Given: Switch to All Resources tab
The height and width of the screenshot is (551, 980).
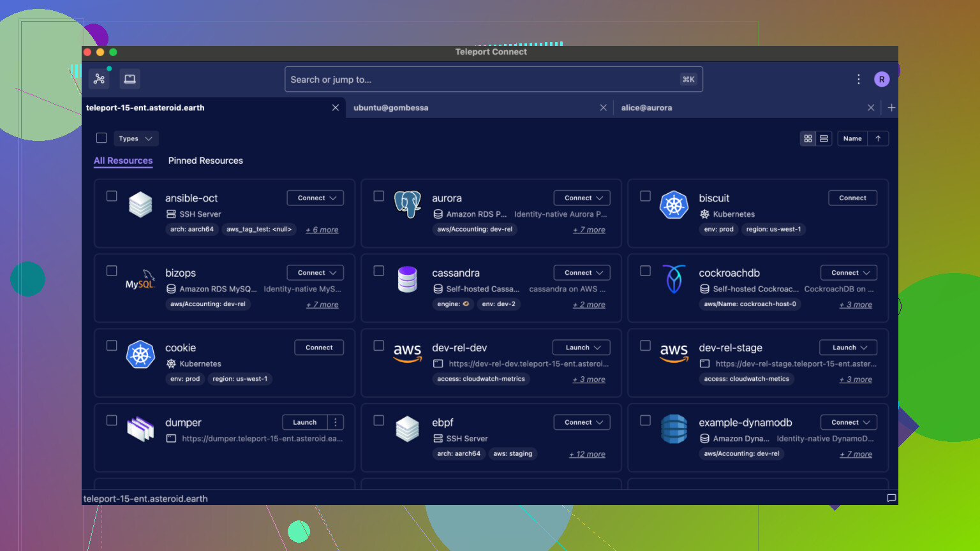Looking at the screenshot, I should 123,161.
